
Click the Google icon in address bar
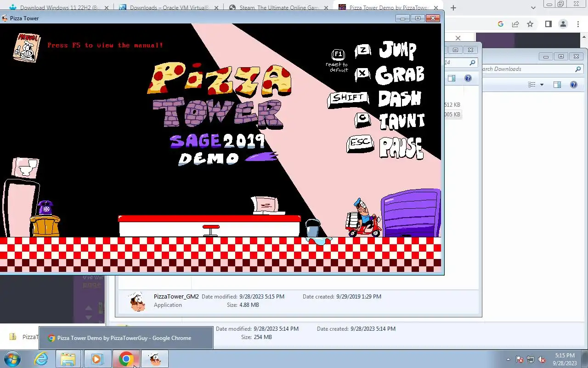(501, 24)
